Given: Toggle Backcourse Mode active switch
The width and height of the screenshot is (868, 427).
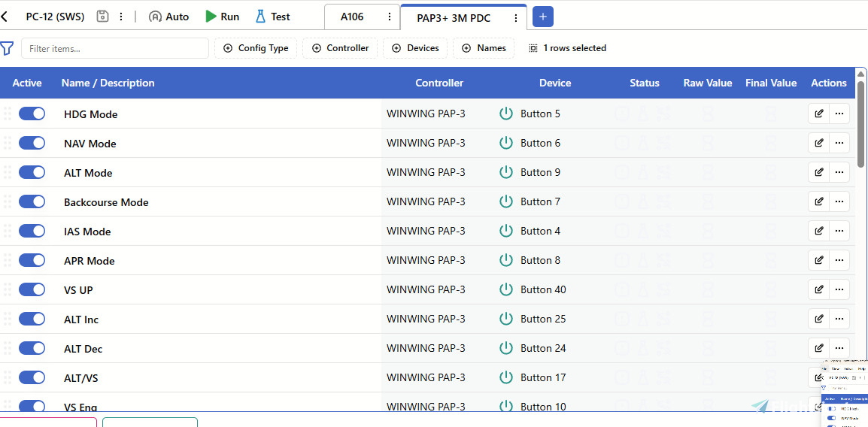Looking at the screenshot, I should (x=32, y=201).
